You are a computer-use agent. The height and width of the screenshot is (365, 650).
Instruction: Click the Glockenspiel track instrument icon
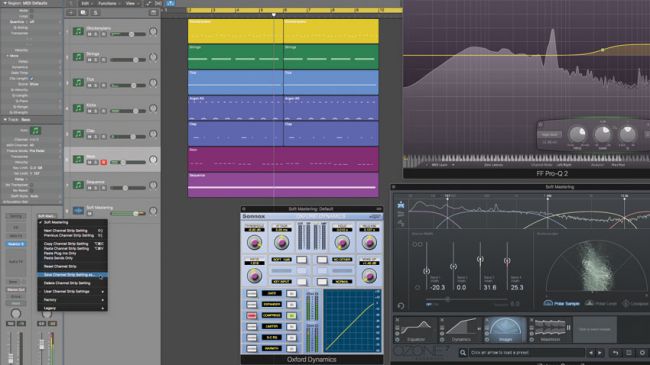(x=78, y=32)
